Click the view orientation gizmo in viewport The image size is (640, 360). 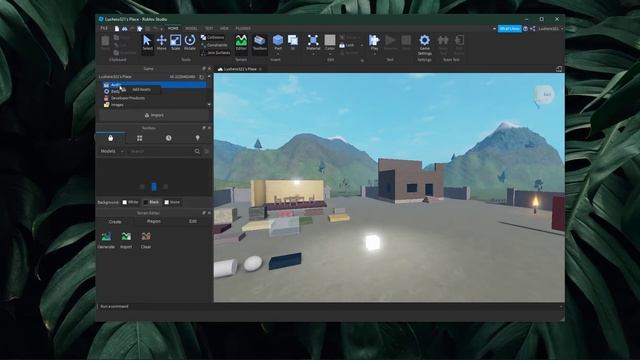(x=544, y=95)
